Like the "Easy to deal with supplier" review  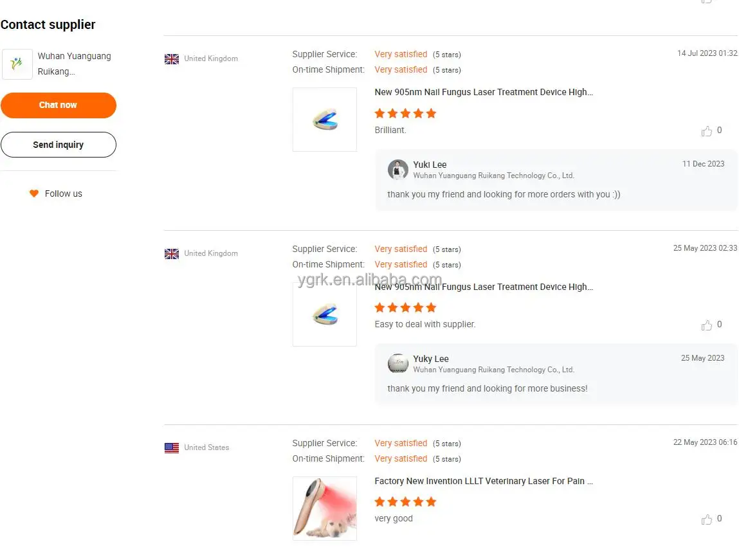click(x=707, y=325)
